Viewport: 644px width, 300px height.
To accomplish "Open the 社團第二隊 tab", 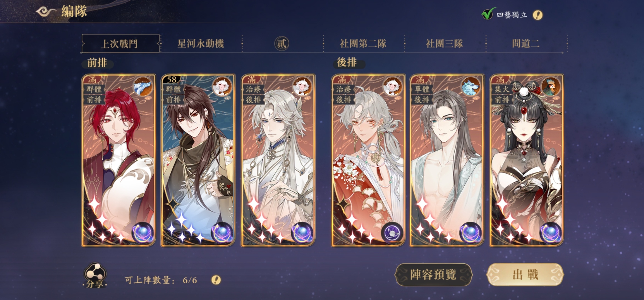I will tap(363, 44).
